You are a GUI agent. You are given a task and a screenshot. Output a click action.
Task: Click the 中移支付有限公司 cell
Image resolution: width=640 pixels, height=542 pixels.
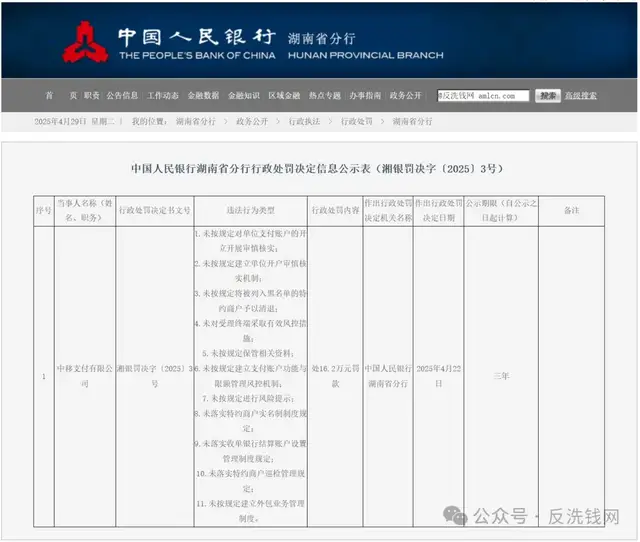click(x=85, y=376)
